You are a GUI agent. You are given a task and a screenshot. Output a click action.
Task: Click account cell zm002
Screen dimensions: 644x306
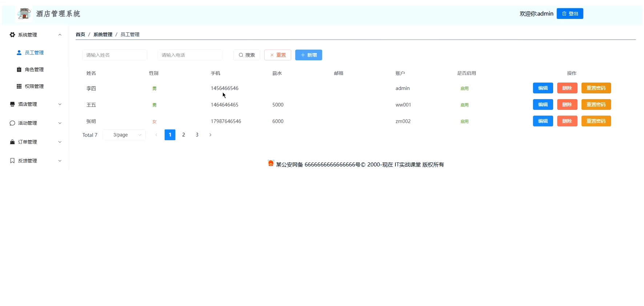tap(403, 121)
